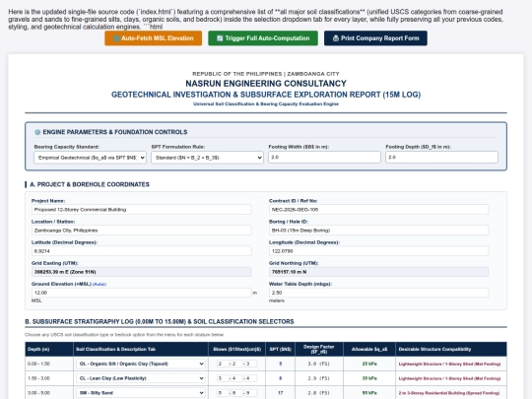Click 'Desirable Structure Compatibility' column header

pyautogui.click(x=451, y=349)
